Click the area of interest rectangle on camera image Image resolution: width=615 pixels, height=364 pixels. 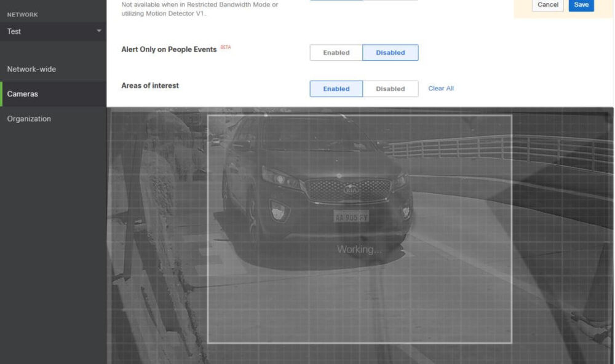pos(359,229)
